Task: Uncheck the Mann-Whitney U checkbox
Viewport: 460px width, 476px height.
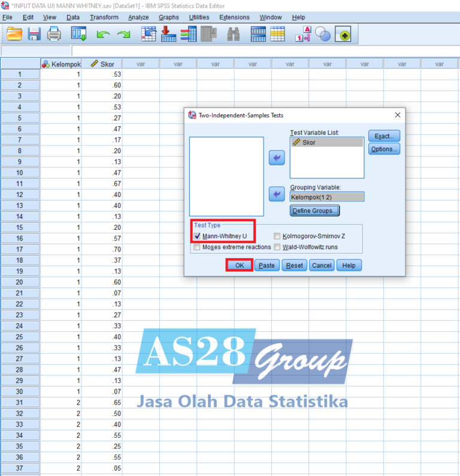Action: coord(197,236)
